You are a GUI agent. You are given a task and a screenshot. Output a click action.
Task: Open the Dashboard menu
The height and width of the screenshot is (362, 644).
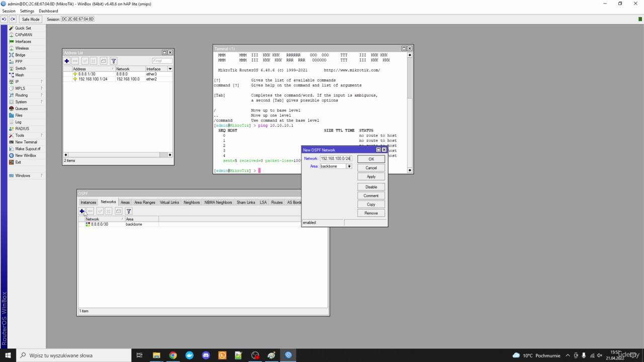pyautogui.click(x=48, y=11)
